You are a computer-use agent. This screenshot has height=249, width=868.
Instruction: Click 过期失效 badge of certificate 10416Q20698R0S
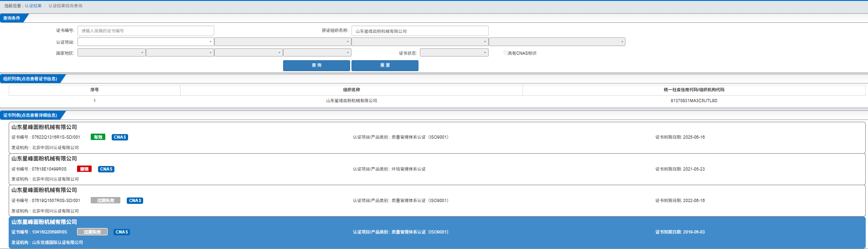coord(92,232)
